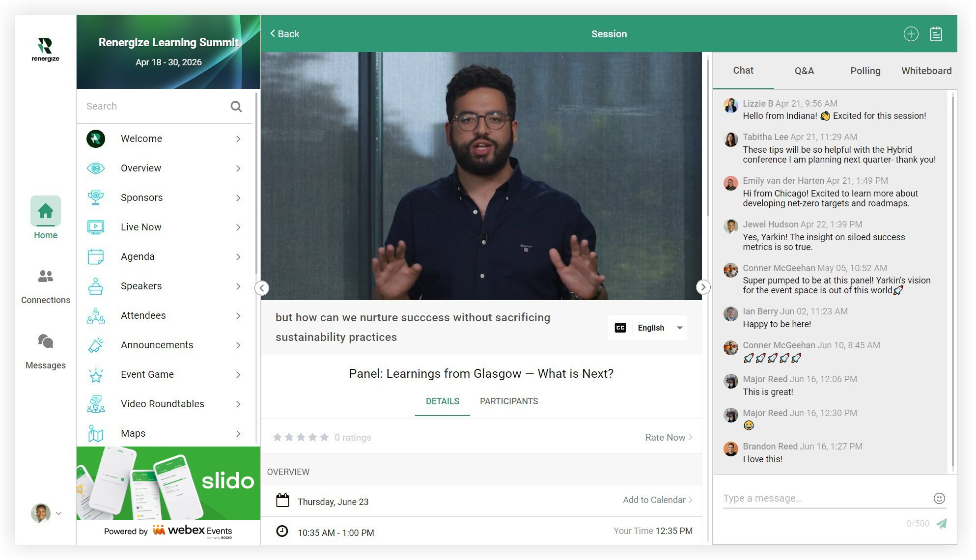The width and height of the screenshot is (976, 560).
Task: Click the Event Game star icon
Action: click(x=96, y=375)
